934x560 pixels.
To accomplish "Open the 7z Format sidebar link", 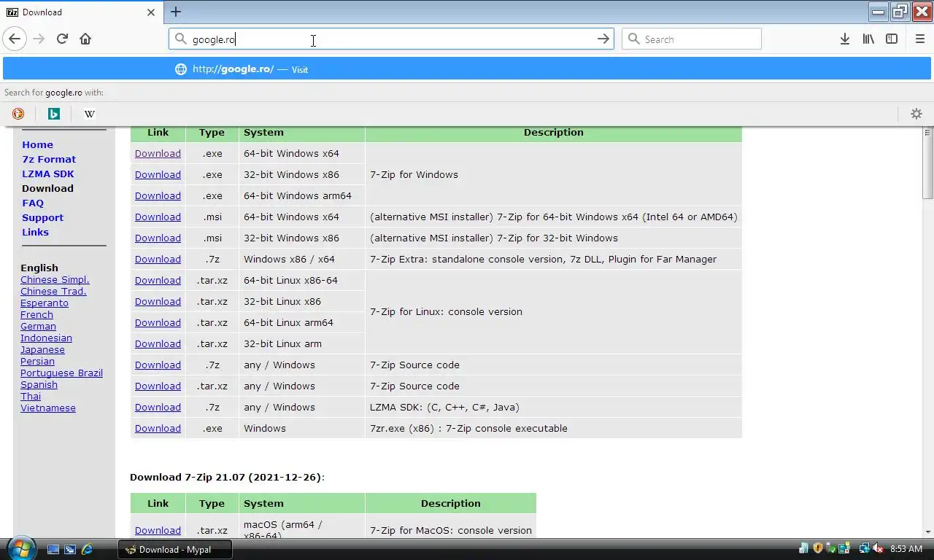I will coord(49,159).
